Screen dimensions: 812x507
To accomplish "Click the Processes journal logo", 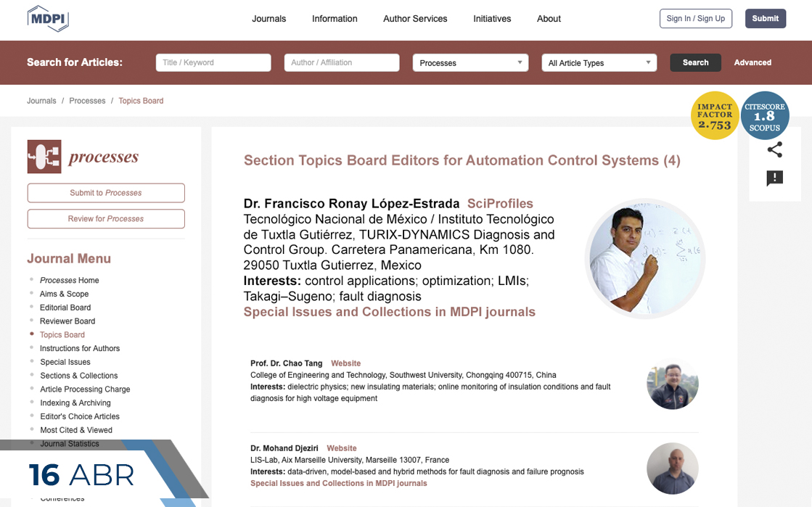I will [x=83, y=157].
